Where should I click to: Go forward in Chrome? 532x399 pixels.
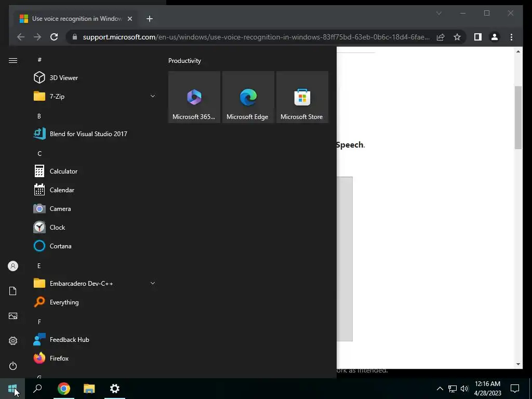click(x=37, y=37)
